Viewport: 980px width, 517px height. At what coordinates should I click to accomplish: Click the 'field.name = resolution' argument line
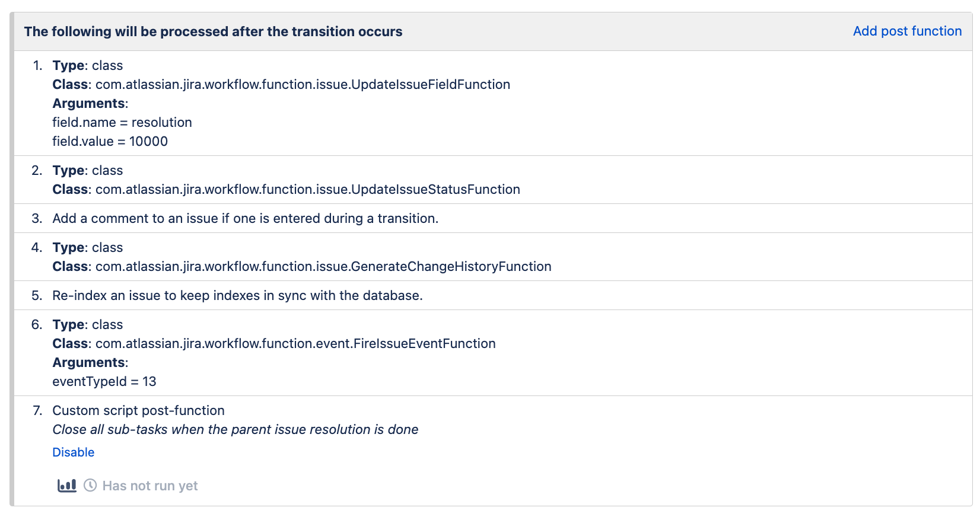point(122,123)
